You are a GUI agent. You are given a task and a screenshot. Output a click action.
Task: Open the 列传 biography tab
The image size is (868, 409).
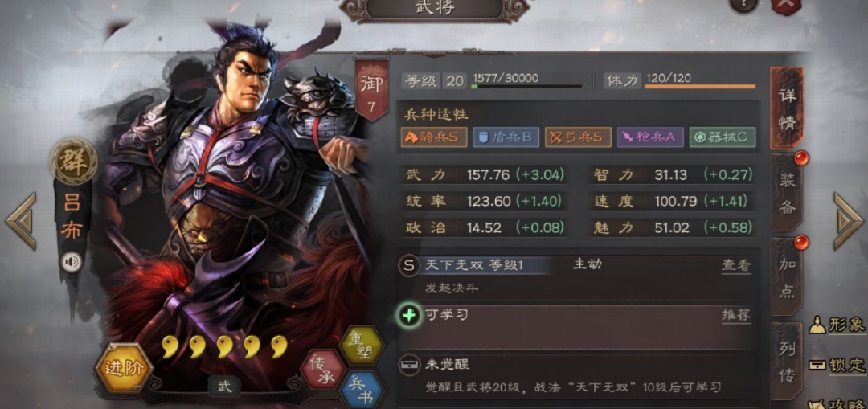tap(787, 361)
